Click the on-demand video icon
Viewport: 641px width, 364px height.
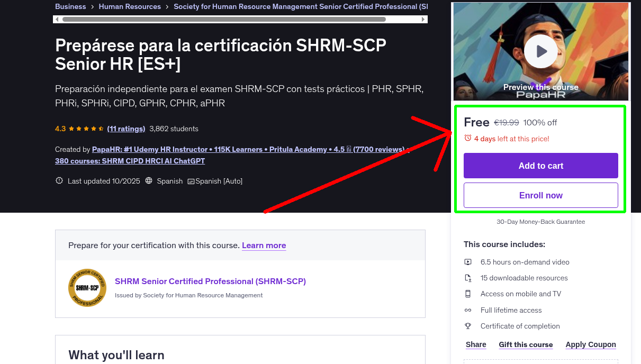(468, 262)
